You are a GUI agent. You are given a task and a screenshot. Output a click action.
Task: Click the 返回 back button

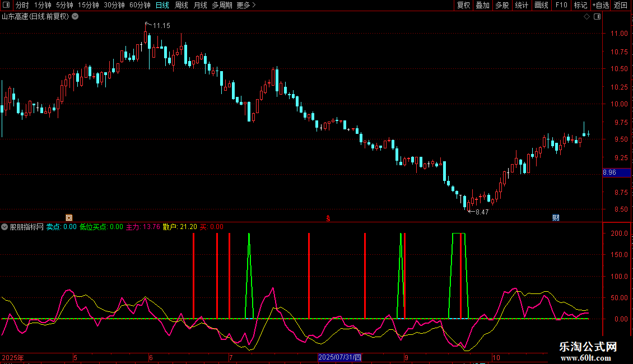point(621,5)
